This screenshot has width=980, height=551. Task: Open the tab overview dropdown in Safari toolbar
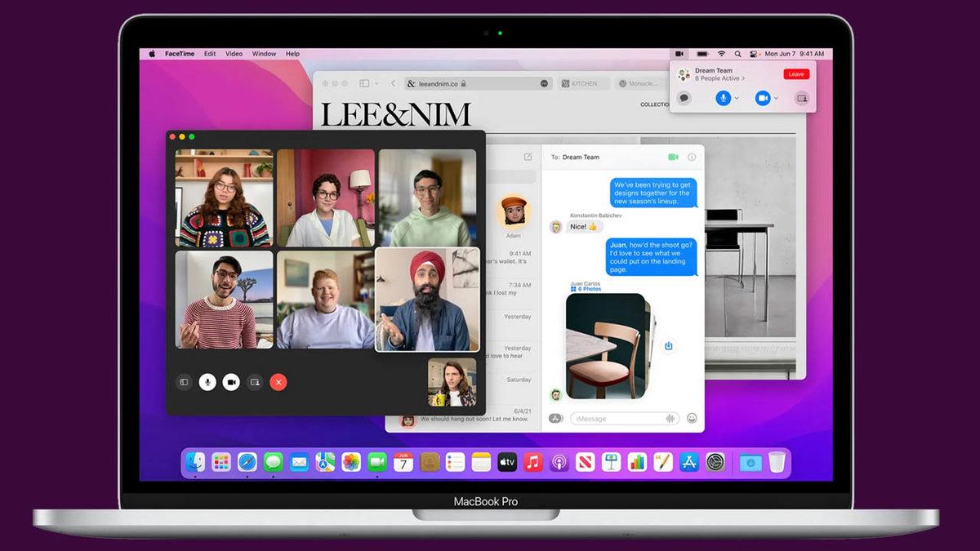coord(376,82)
